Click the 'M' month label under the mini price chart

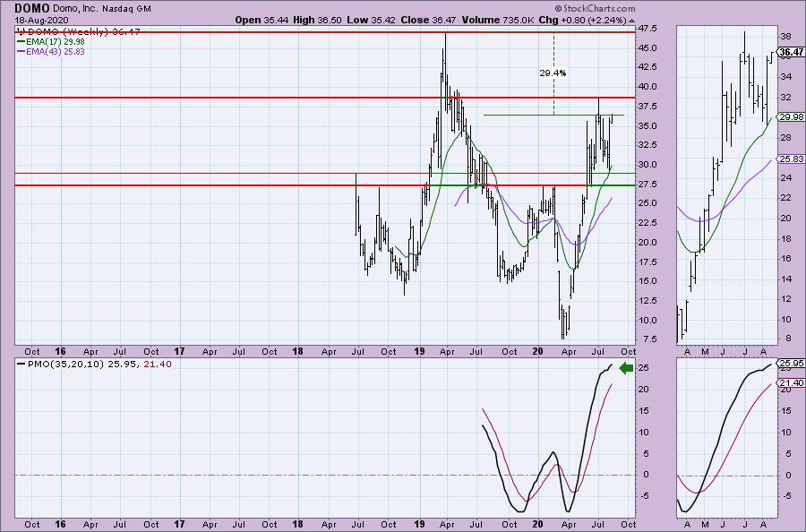tap(705, 352)
